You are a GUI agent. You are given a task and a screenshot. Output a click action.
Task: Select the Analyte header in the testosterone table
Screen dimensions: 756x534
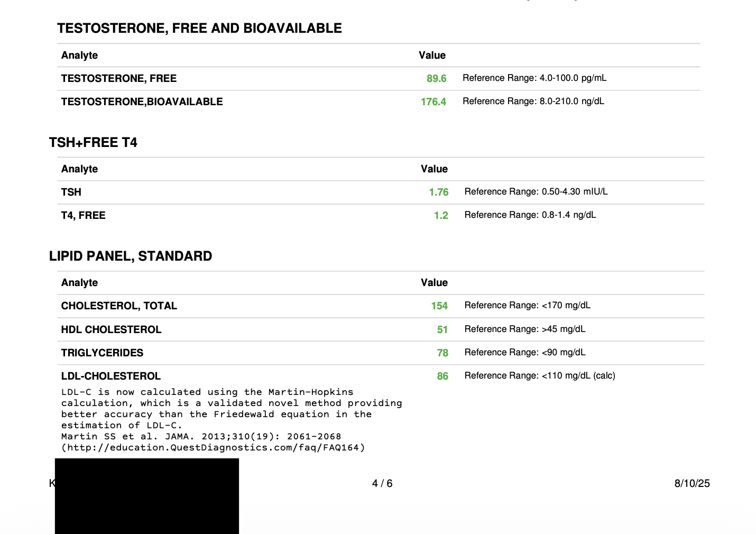tap(79, 56)
